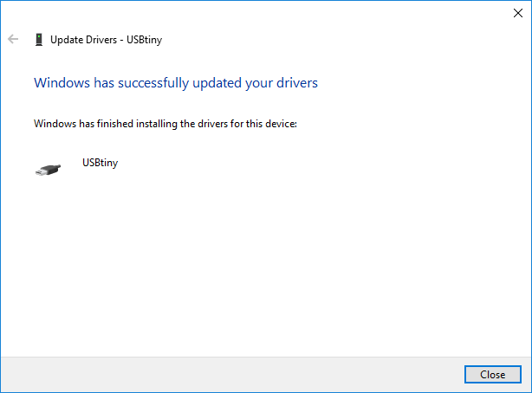Viewport: 532px width, 393px height.
Task: Select the USB connector icon next to USBtiny
Action: (x=48, y=170)
